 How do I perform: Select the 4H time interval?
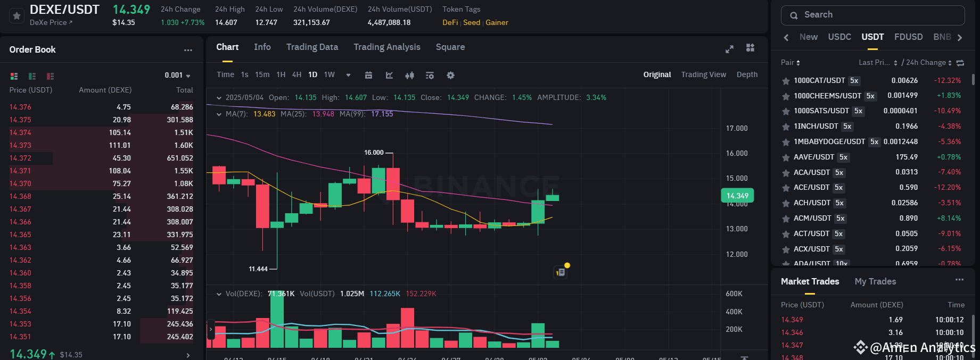(x=297, y=75)
